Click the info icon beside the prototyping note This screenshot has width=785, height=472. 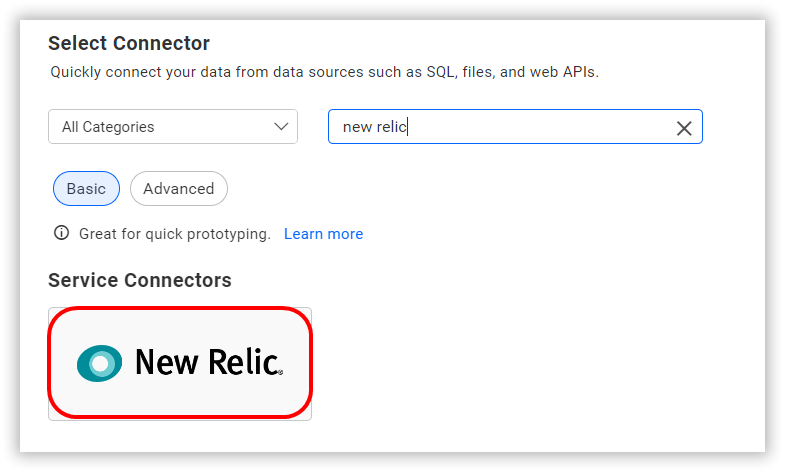click(62, 233)
